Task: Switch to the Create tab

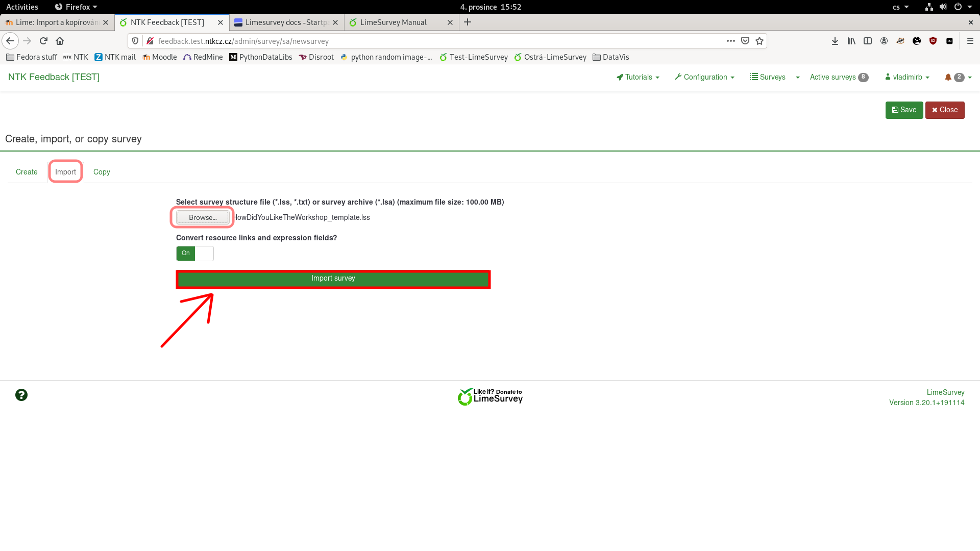Action: [27, 172]
